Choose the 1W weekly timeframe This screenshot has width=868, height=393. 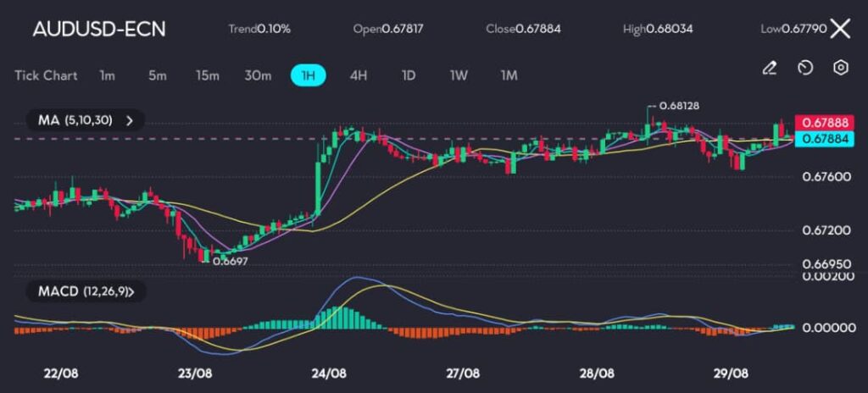pyautogui.click(x=459, y=75)
